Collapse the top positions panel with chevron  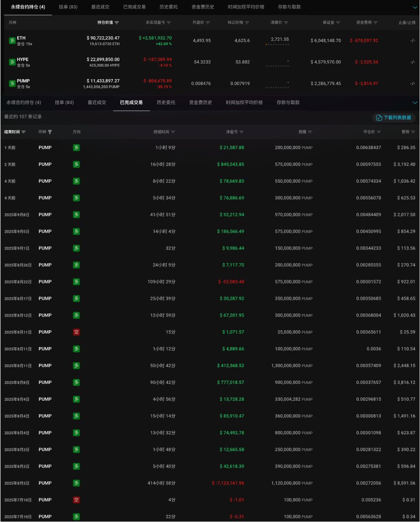(x=414, y=7)
